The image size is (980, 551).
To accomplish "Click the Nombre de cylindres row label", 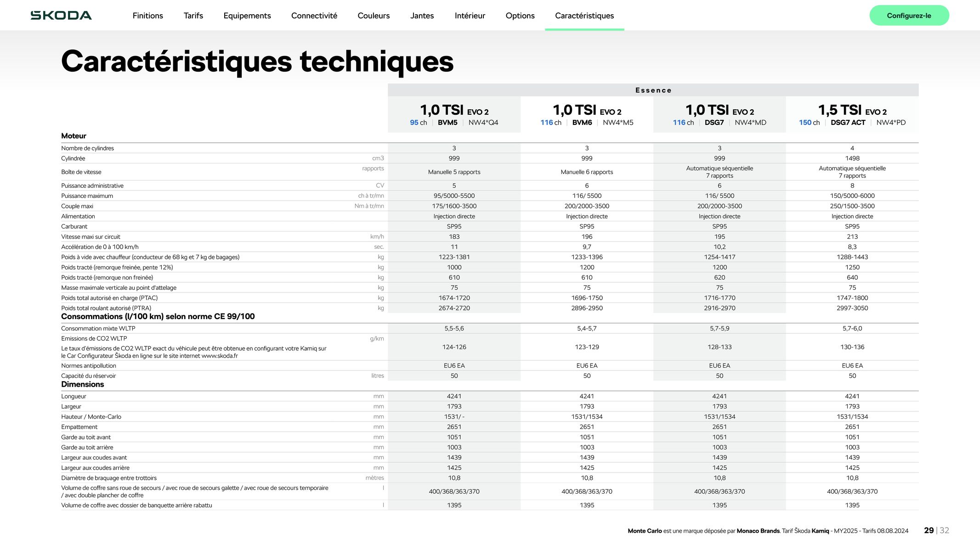I will tap(87, 148).
